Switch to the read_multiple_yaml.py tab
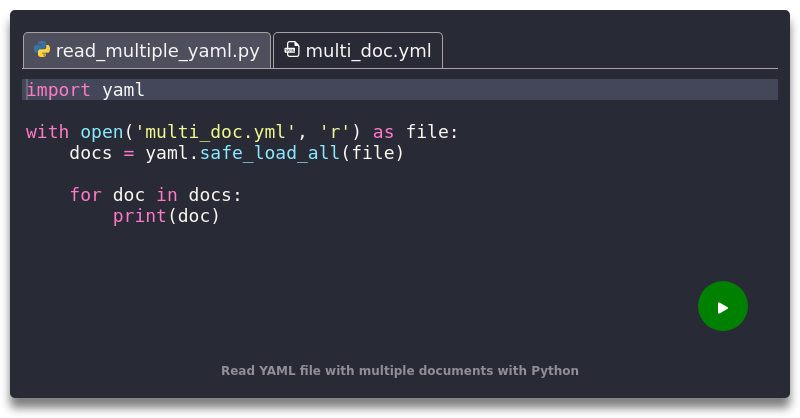 tap(147, 51)
